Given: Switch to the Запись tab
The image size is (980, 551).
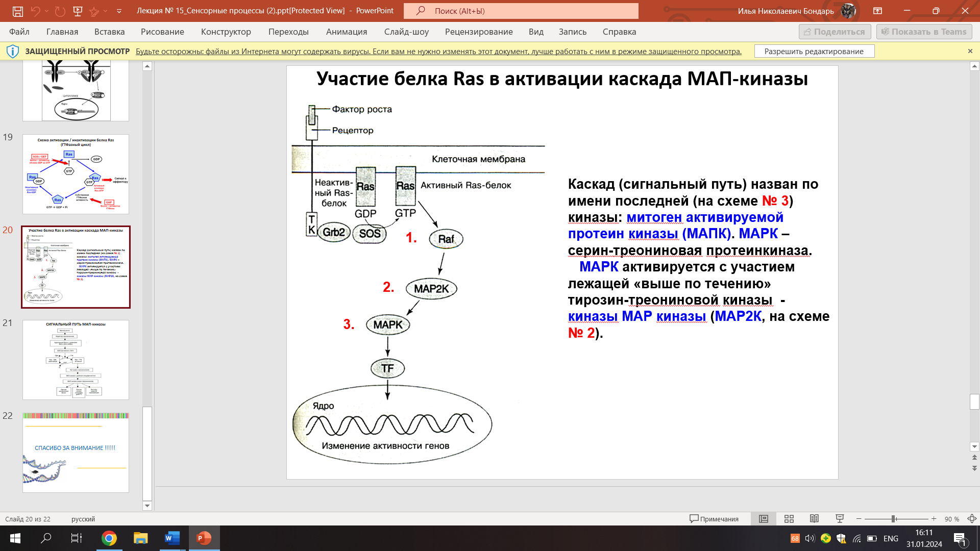Looking at the screenshot, I should [x=573, y=32].
